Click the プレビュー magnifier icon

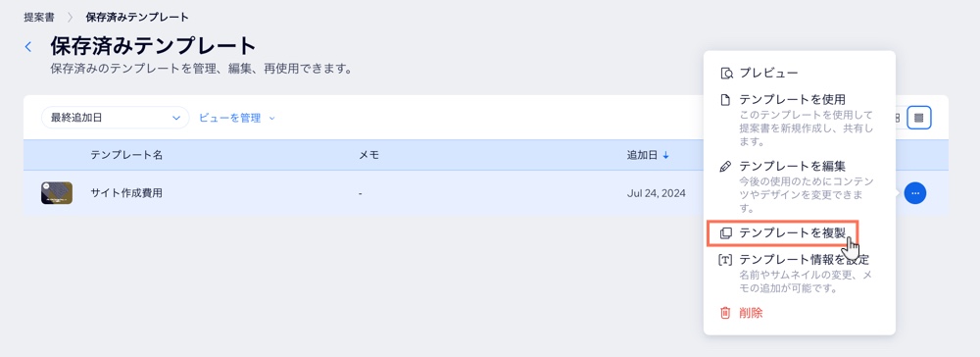coord(726,74)
